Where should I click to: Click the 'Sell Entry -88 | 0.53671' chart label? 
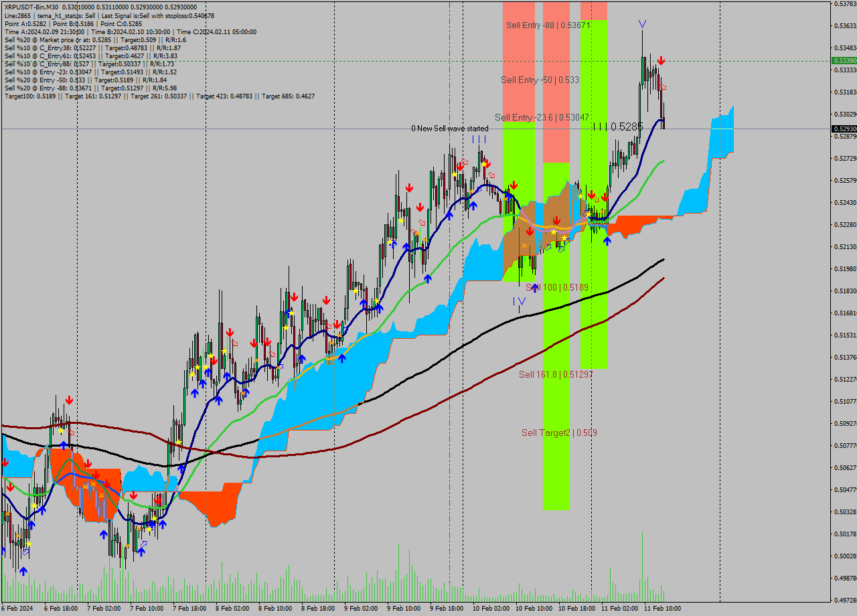[548, 25]
